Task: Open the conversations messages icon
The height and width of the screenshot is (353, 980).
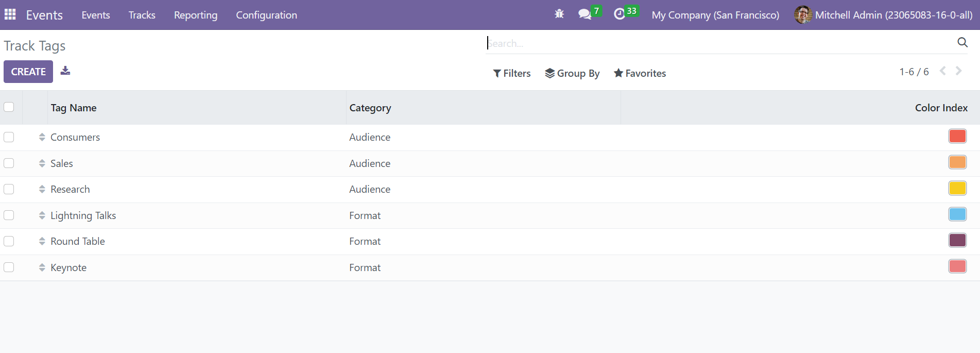Action: pos(585,14)
